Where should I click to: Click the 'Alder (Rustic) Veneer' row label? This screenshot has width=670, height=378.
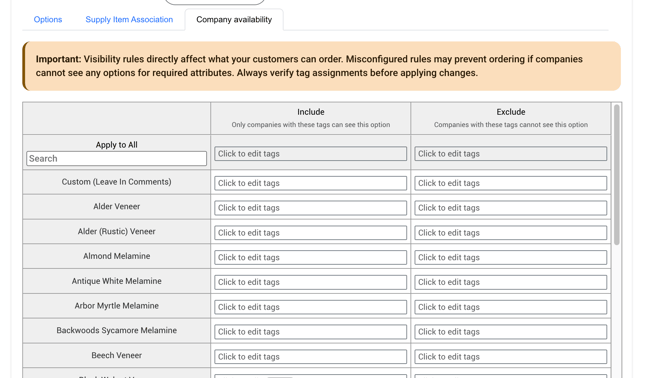[116, 231]
